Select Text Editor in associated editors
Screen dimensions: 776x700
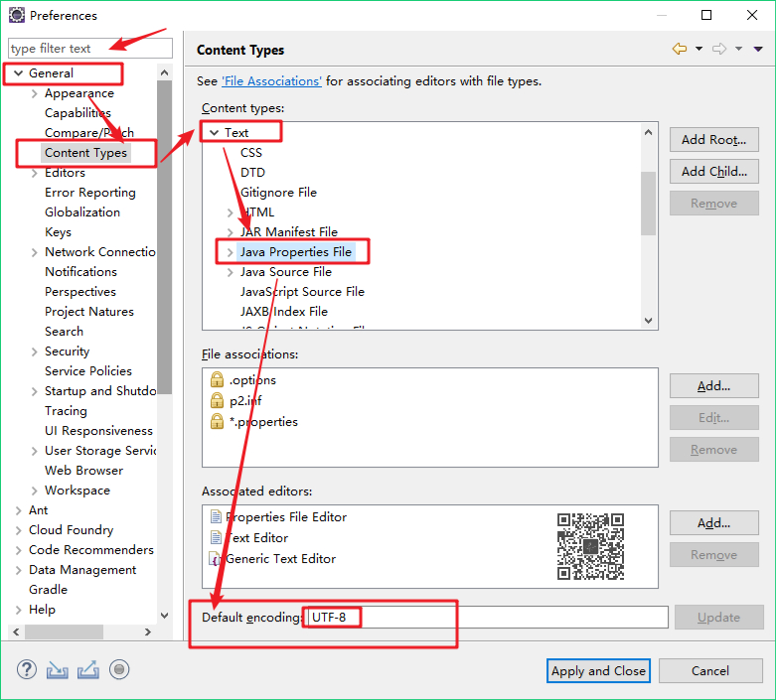point(257,538)
